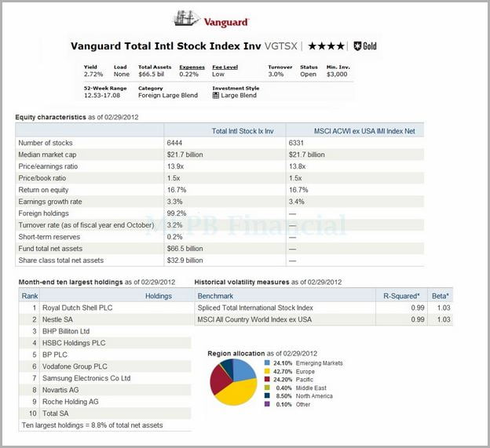This screenshot has width=490, height=448.
Task: Click the Holdings column header
Action: [x=159, y=296]
